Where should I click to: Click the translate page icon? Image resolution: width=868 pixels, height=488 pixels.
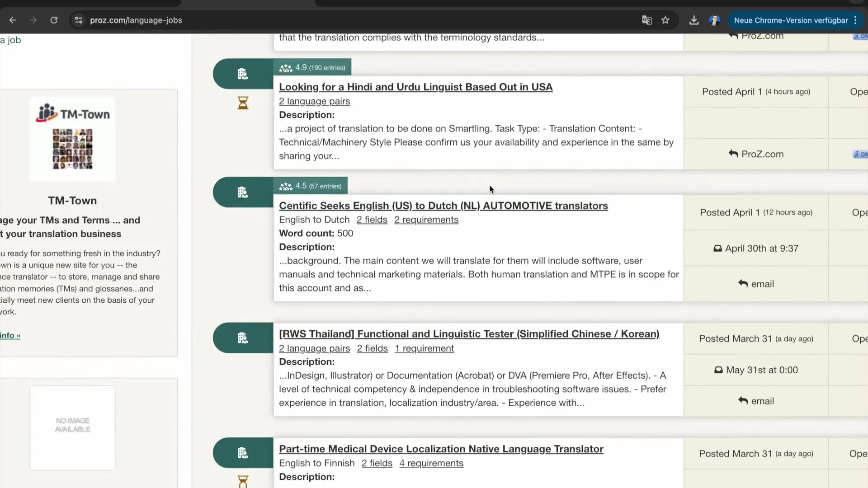coord(646,20)
